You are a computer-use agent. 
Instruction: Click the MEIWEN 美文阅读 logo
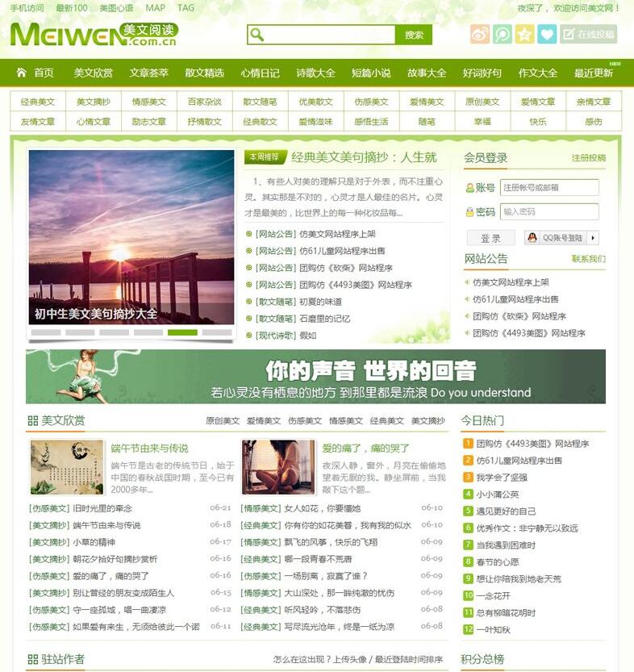coord(94,34)
